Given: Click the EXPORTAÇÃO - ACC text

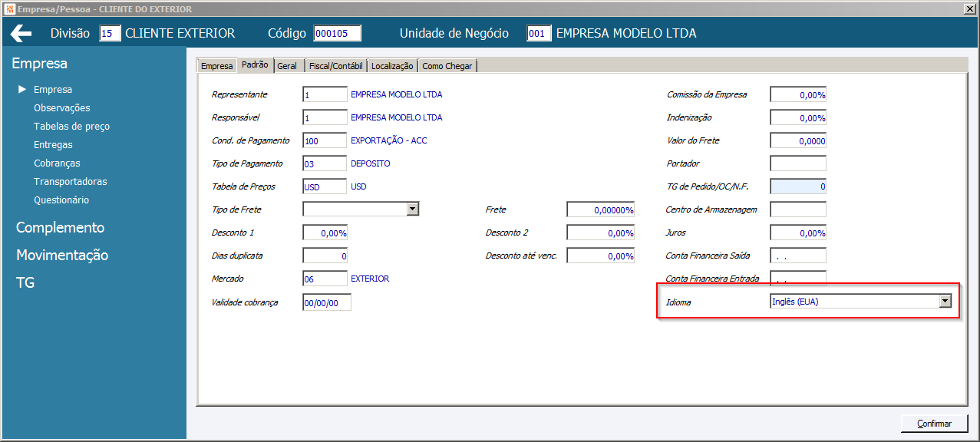Looking at the screenshot, I should (x=388, y=141).
